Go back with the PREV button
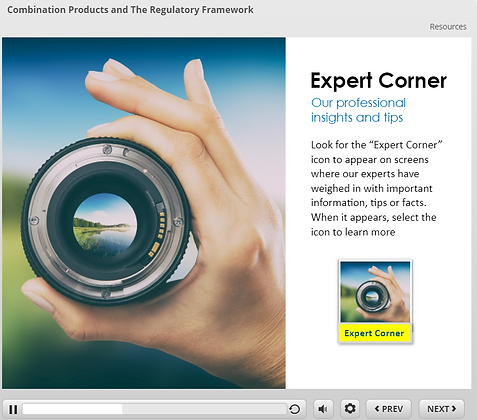This screenshot has height=420, width=477. pos(389,409)
